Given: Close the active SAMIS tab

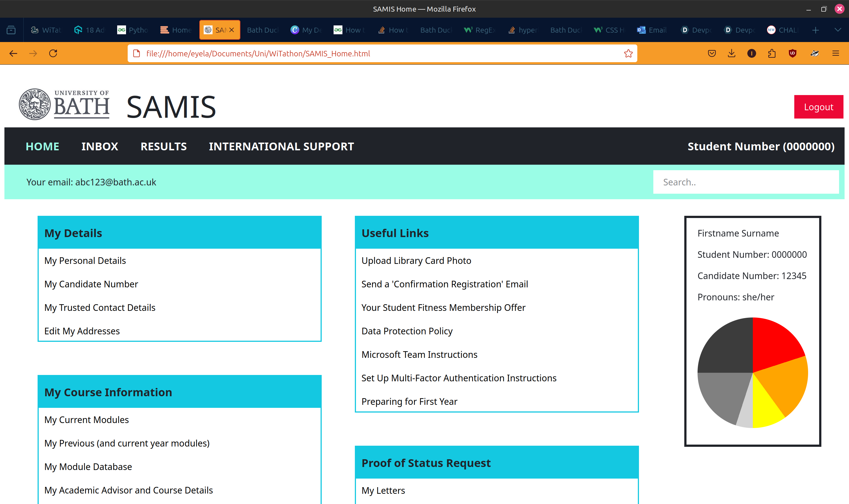Looking at the screenshot, I should [232, 30].
